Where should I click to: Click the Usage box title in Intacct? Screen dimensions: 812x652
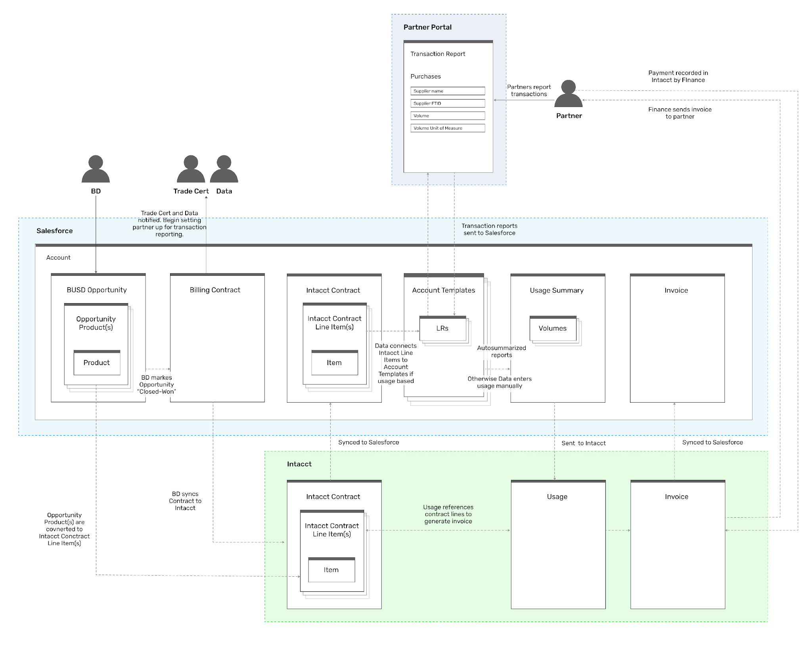tap(557, 497)
